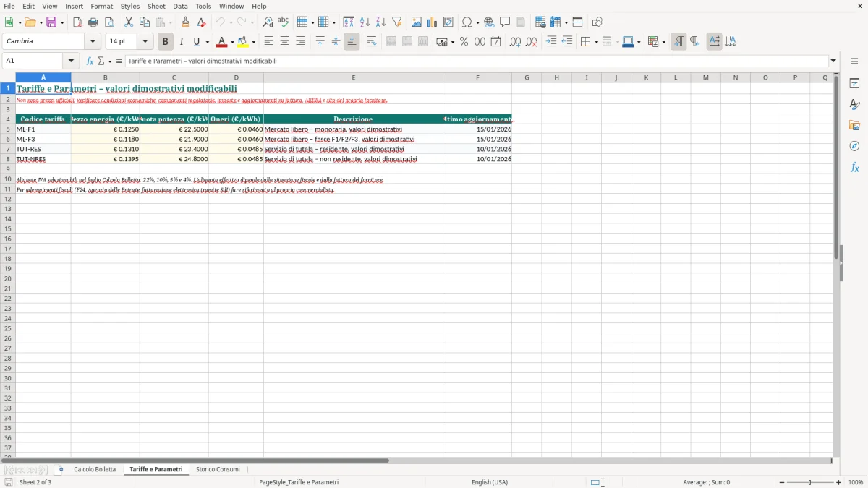Remove a decimal place
The height and width of the screenshot is (488, 868).
[x=531, y=42]
